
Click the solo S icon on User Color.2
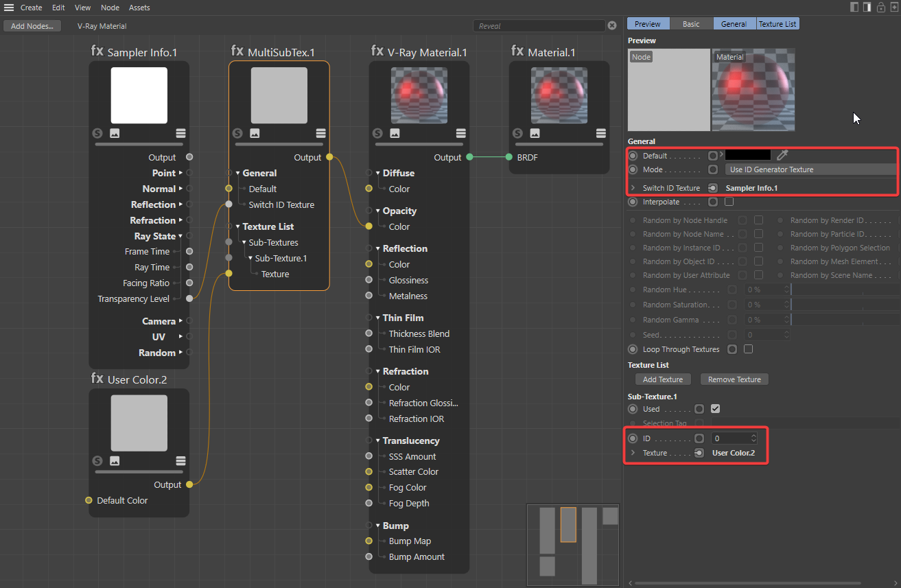[x=97, y=460]
